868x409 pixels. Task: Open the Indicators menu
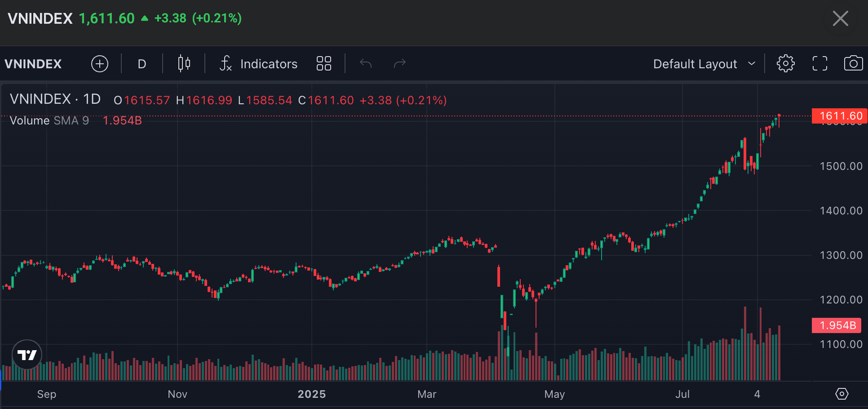(x=258, y=64)
